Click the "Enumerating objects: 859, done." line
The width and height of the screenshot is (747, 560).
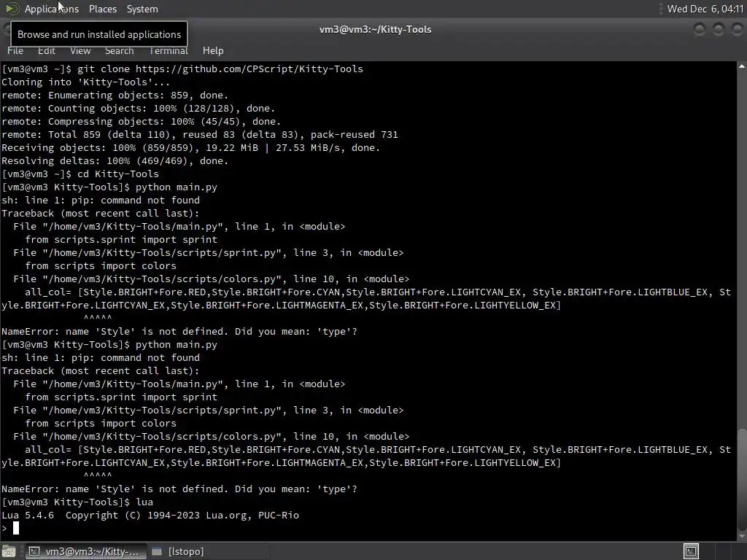pos(115,96)
